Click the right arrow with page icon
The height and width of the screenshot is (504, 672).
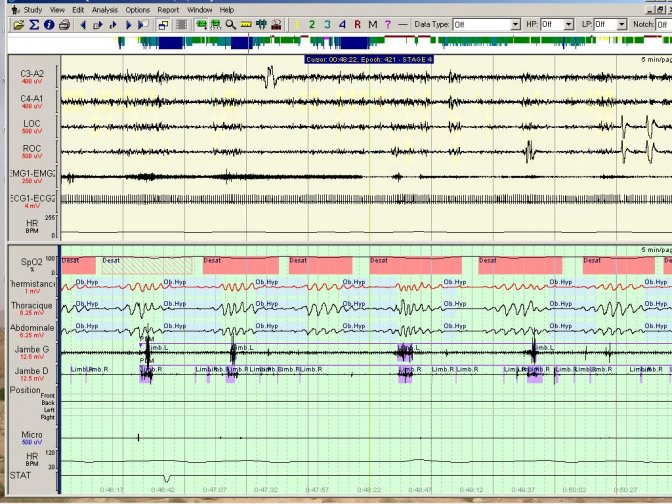point(143,25)
